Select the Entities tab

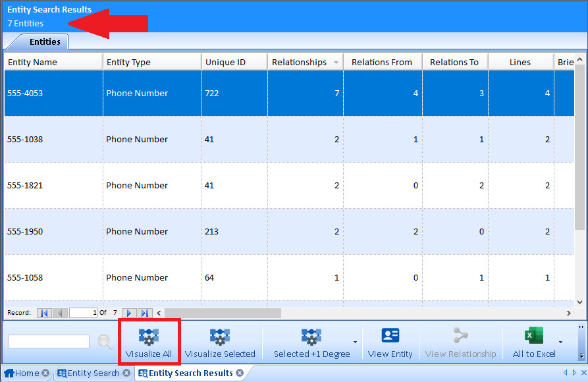click(45, 41)
